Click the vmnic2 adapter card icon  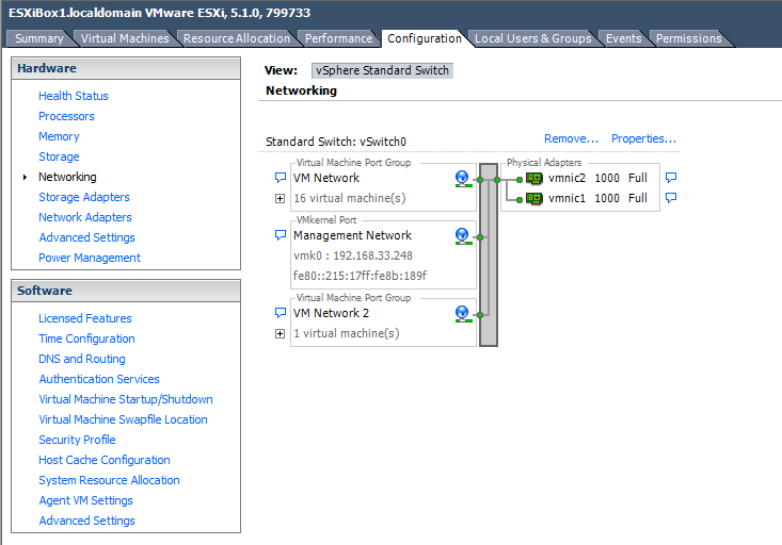pyautogui.click(x=534, y=178)
